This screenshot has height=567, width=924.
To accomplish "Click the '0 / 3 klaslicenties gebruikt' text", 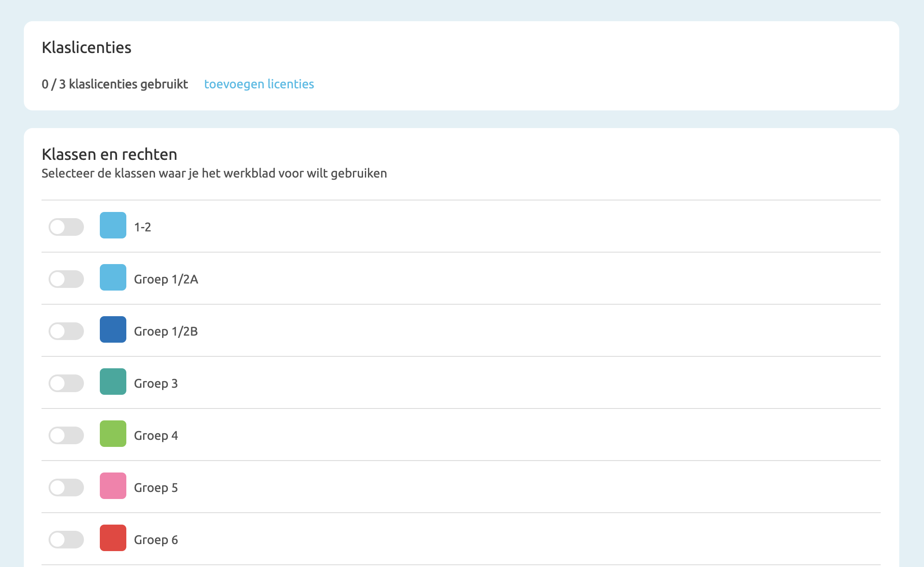I will coord(115,84).
